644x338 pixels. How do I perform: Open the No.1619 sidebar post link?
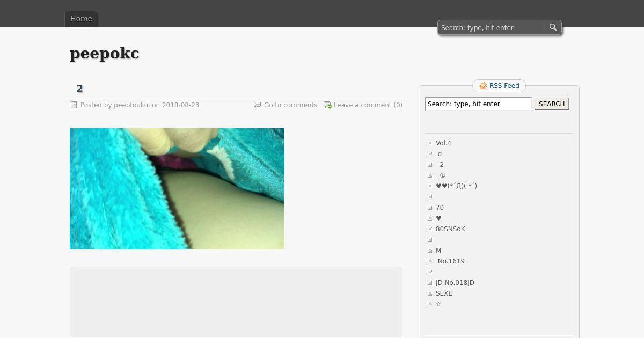[451, 261]
